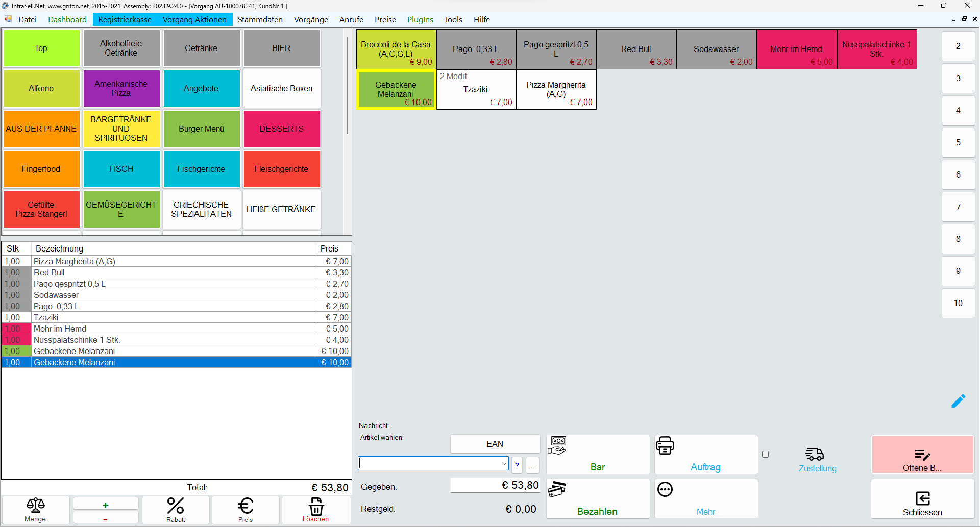Open the Rabatt percent discount icon
The height and width of the screenshot is (527, 980).
tap(176, 506)
